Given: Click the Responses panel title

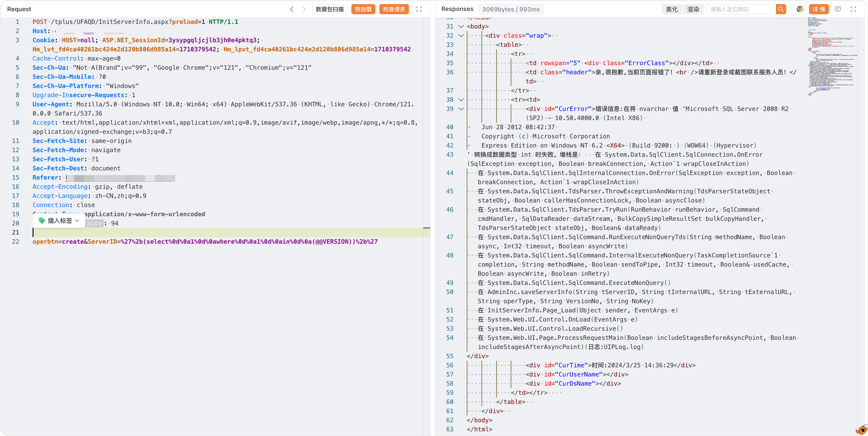Looking at the screenshot, I should tap(457, 9).
